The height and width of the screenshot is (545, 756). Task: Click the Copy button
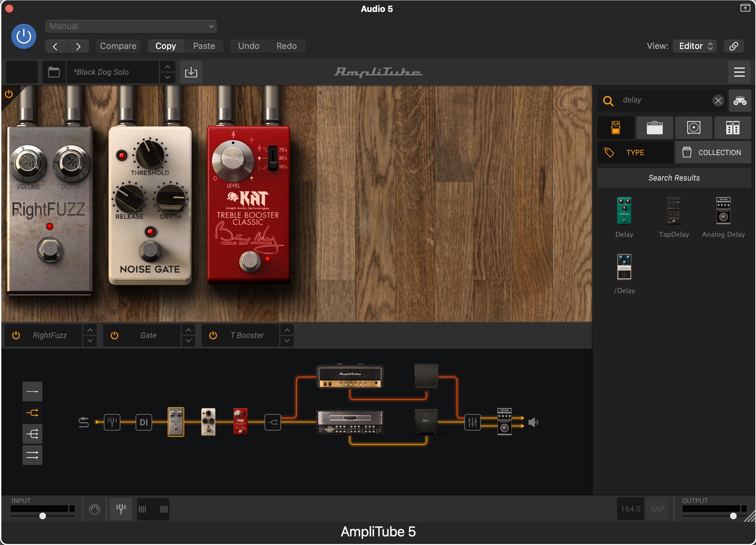tap(166, 46)
